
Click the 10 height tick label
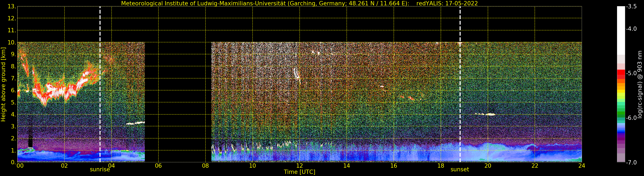tap(12, 43)
